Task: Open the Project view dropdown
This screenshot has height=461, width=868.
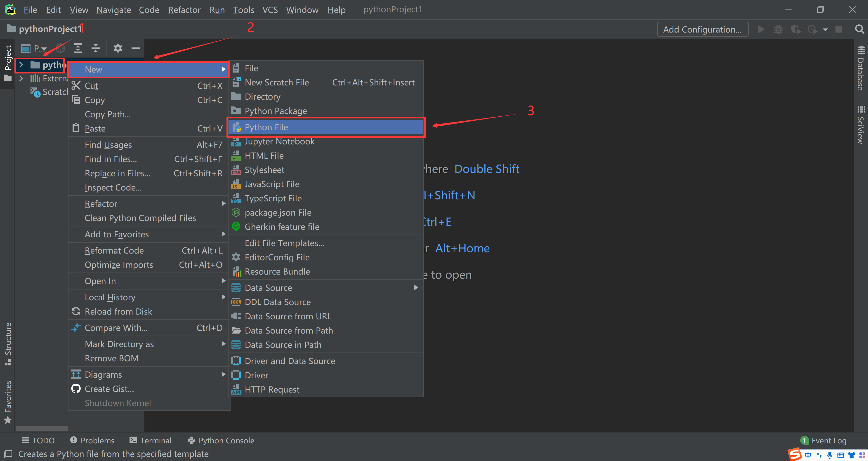Action: [x=34, y=49]
